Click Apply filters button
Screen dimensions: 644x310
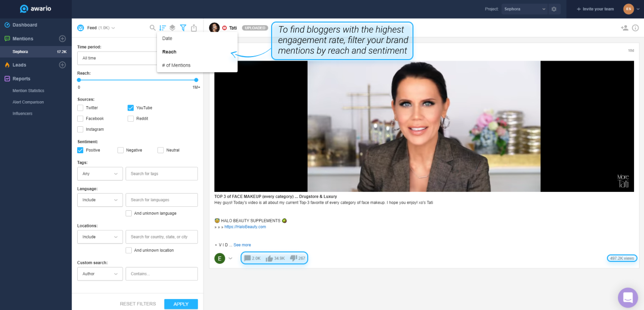pyautogui.click(x=181, y=304)
